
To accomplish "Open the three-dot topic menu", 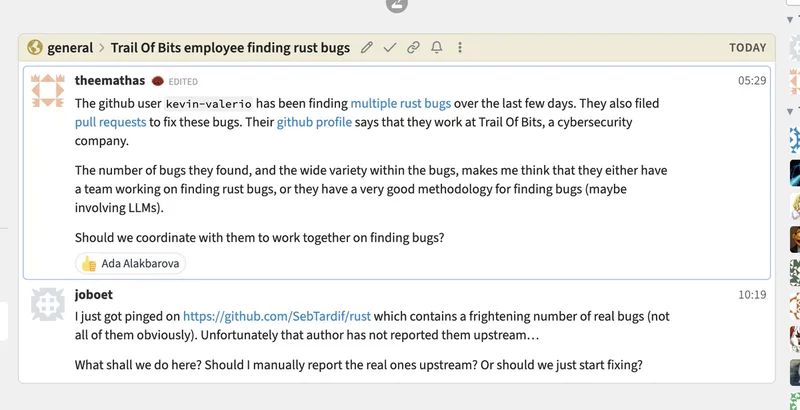I will (460, 47).
